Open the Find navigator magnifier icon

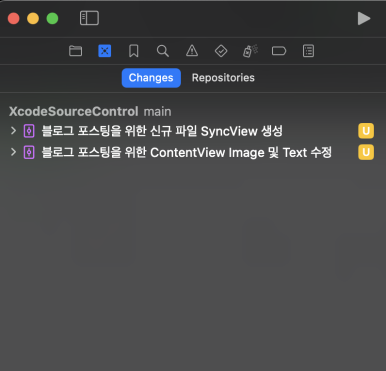click(x=163, y=51)
